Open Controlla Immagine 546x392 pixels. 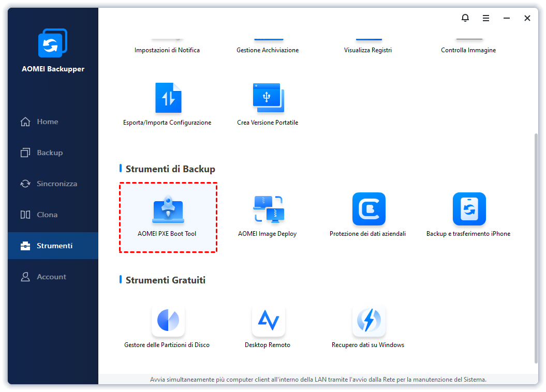(468, 50)
